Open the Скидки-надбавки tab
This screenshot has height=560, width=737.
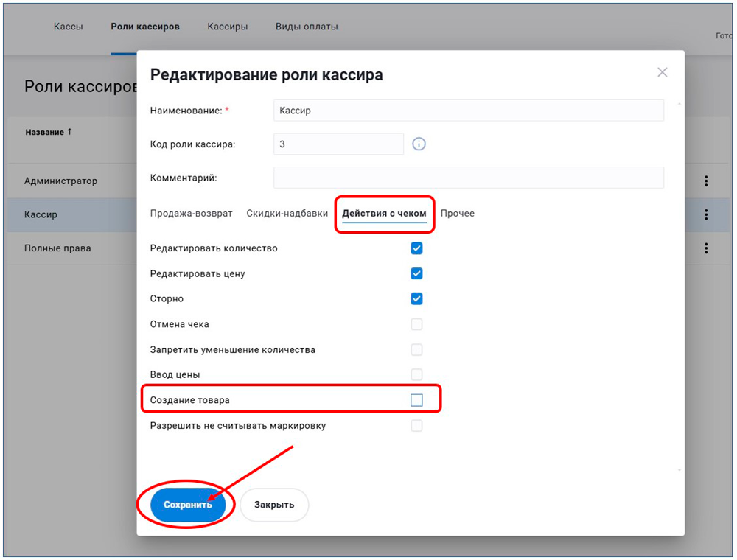(x=287, y=214)
